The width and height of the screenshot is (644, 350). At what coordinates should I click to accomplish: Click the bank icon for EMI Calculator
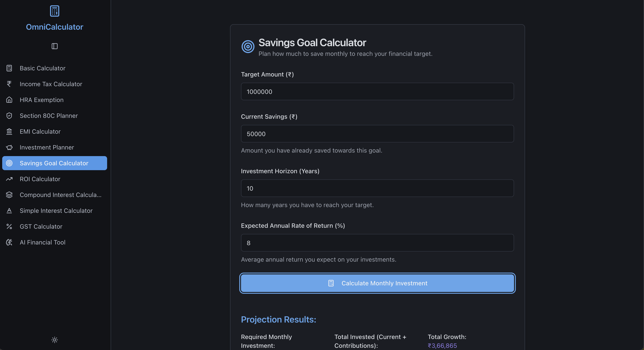[x=9, y=131]
